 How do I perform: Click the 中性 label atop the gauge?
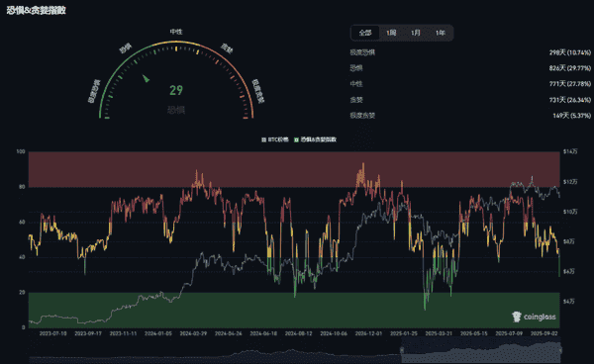click(x=176, y=32)
